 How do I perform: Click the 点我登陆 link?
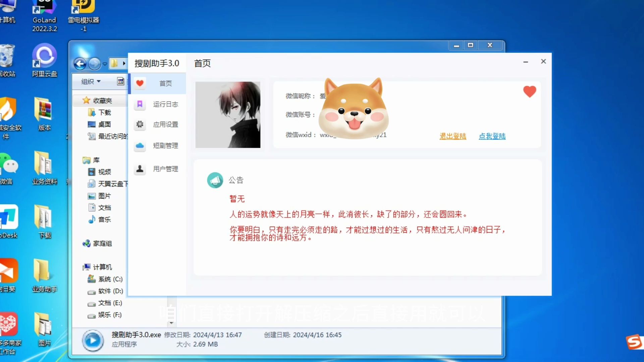(x=492, y=136)
